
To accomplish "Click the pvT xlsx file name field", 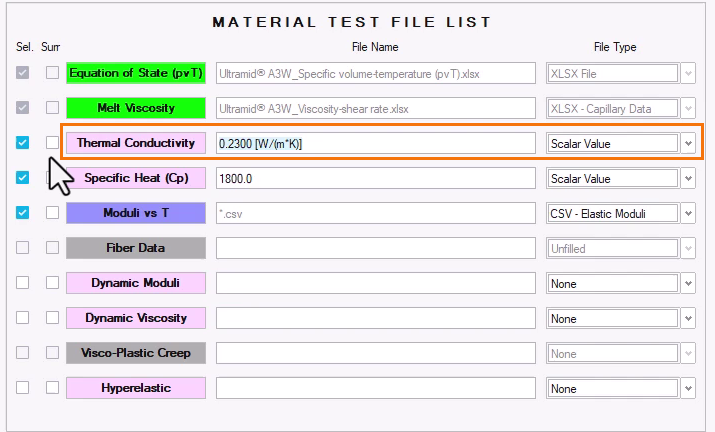I will pyautogui.click(x=376, y=73).
